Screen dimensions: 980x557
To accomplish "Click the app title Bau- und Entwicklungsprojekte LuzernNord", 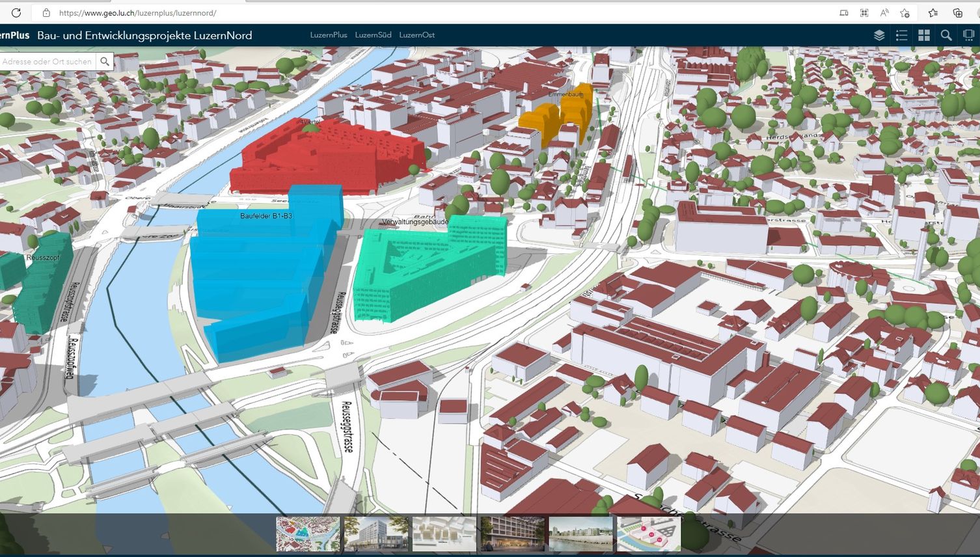I will coord(144,36).
